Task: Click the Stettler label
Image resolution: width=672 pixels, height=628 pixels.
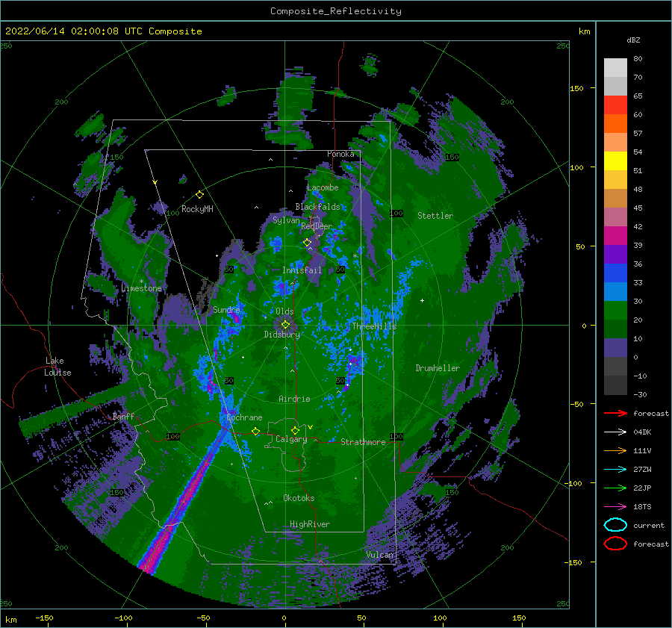Action: (x=435, y=216)
